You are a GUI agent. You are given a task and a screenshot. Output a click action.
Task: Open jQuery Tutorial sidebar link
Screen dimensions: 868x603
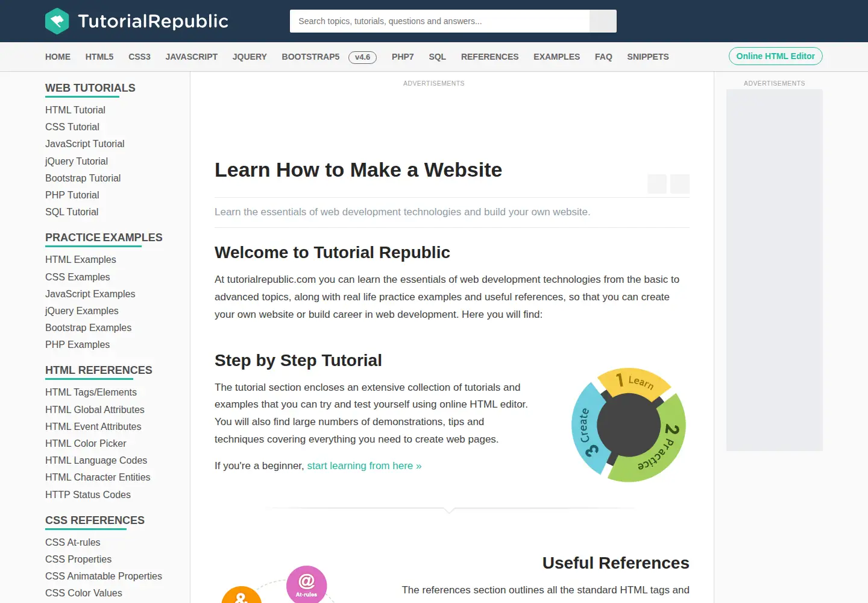tap(77, 161)
